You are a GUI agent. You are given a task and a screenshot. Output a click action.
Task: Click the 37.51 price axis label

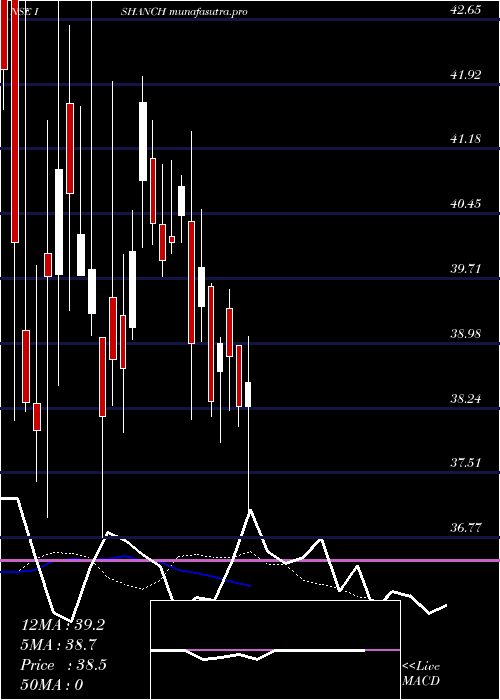[x=466, y=463]
